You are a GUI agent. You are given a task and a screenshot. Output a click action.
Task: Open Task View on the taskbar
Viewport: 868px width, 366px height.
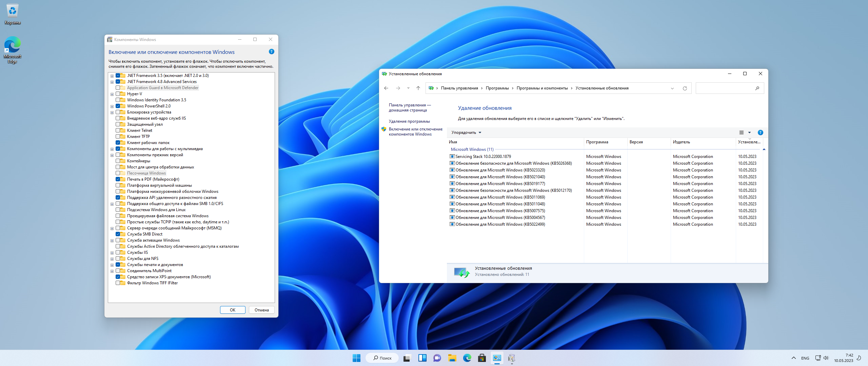(x=407, y=358)
